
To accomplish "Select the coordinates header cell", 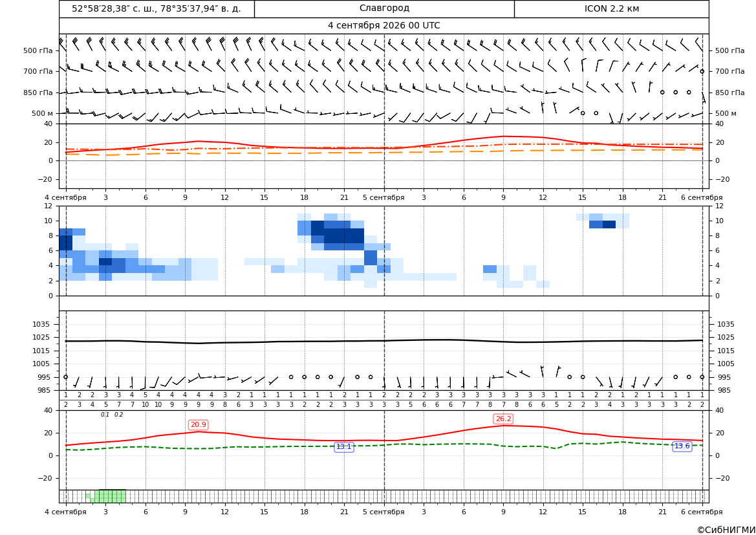I will [157, 8].
